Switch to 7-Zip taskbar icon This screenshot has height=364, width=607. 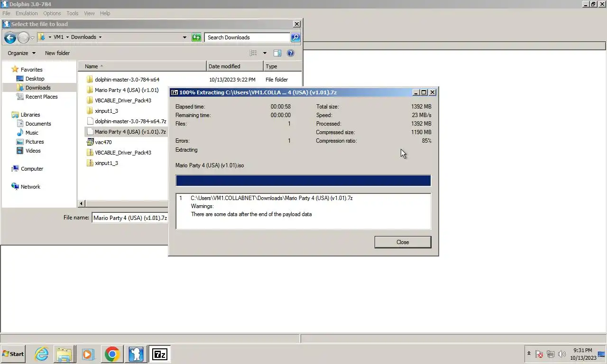tap(160, 354)
